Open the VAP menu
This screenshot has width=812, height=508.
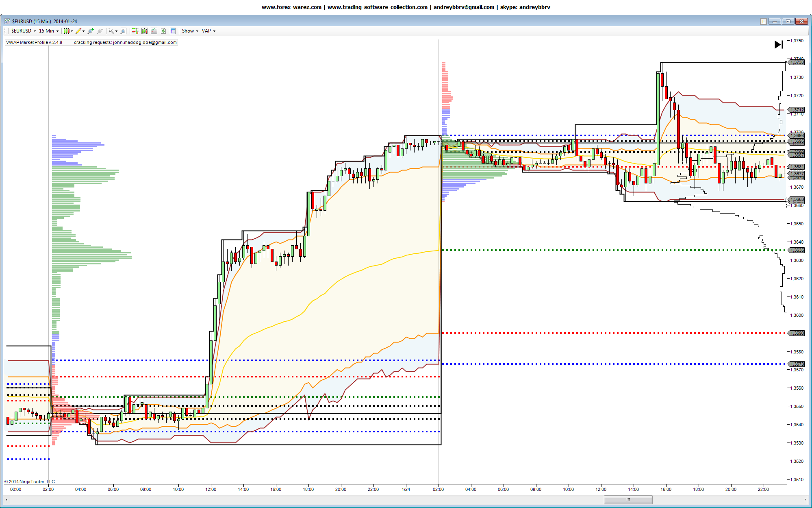(208, 31)
